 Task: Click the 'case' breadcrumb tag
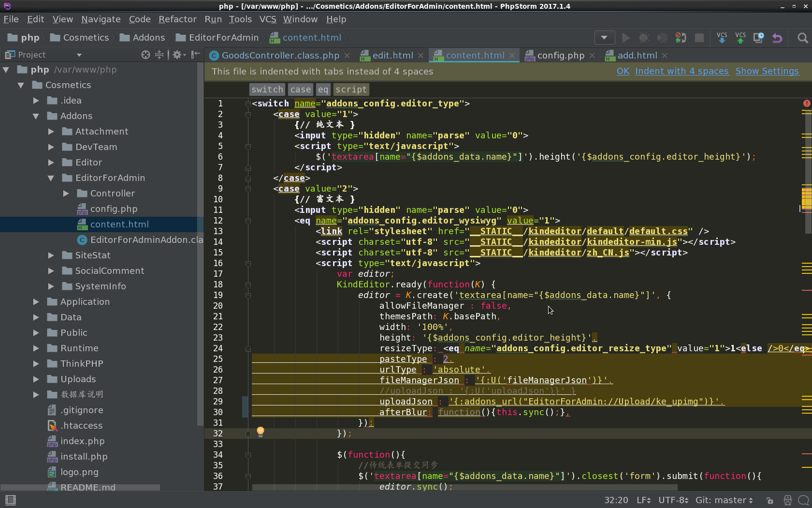(301, 90)
